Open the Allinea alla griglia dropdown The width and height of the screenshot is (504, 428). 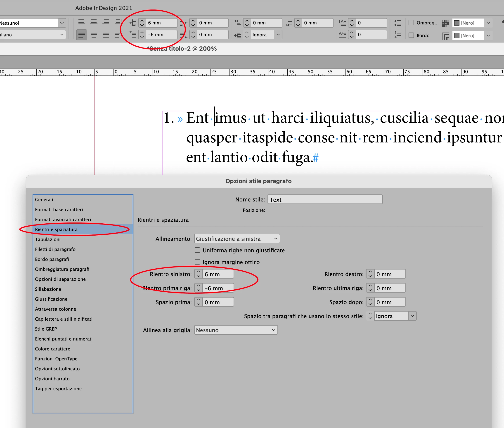(x=236, y=330)
